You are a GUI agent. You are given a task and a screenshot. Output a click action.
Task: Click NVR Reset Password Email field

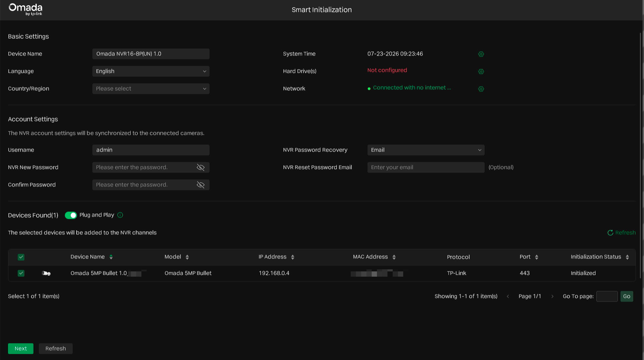click(x=426, y=167)
